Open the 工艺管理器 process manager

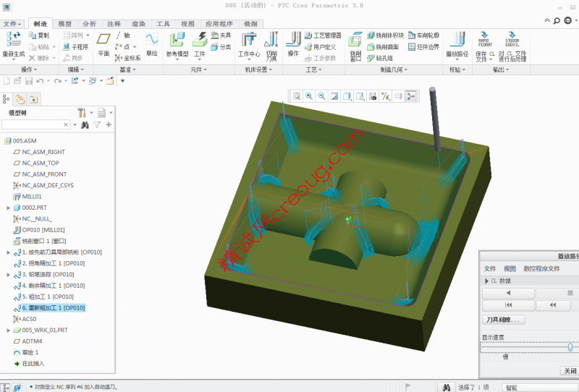(x=323, y=35)
